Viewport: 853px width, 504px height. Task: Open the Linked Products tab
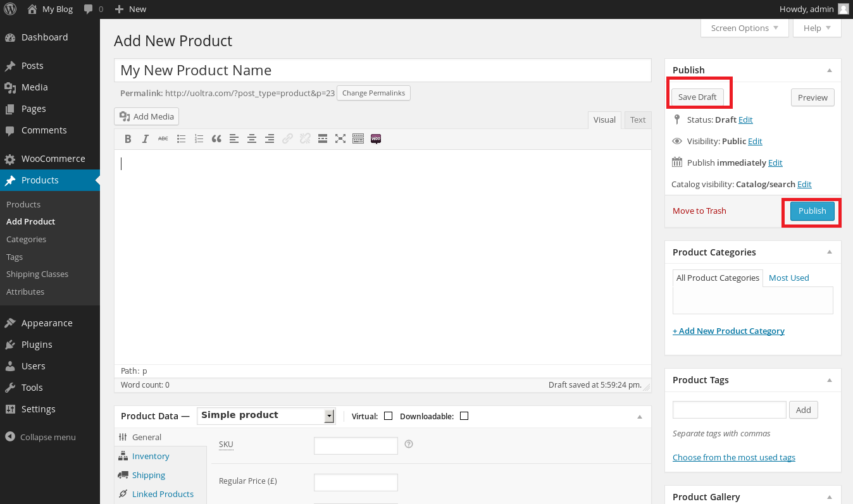[163, 494]
